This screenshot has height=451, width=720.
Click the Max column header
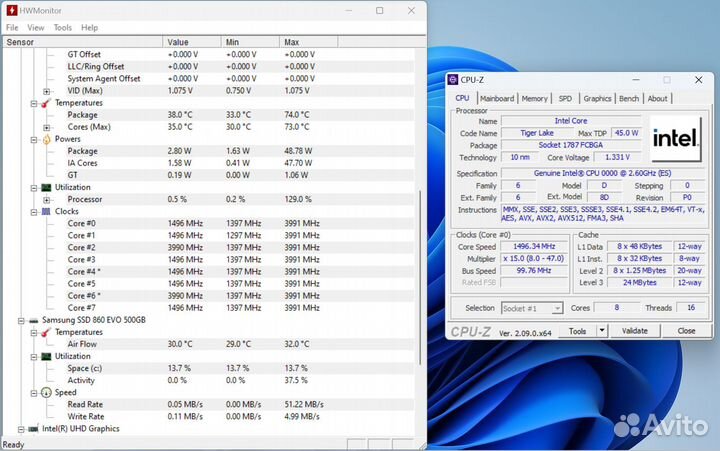pos(309,42)
